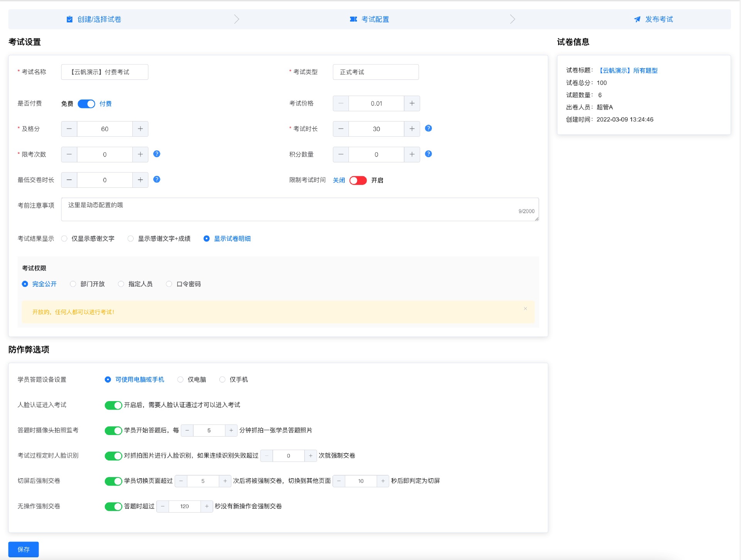Screen dimensions: 741x560
Task: Show help tip for 积分数量
Action: coord(428,154)
